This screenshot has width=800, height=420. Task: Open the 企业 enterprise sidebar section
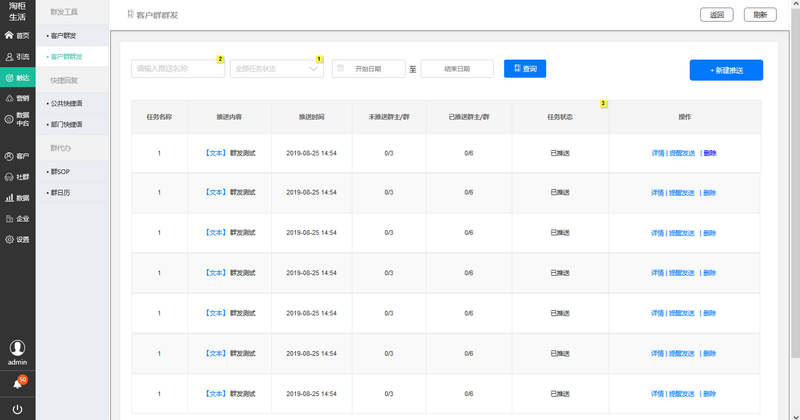pos(17,219)
